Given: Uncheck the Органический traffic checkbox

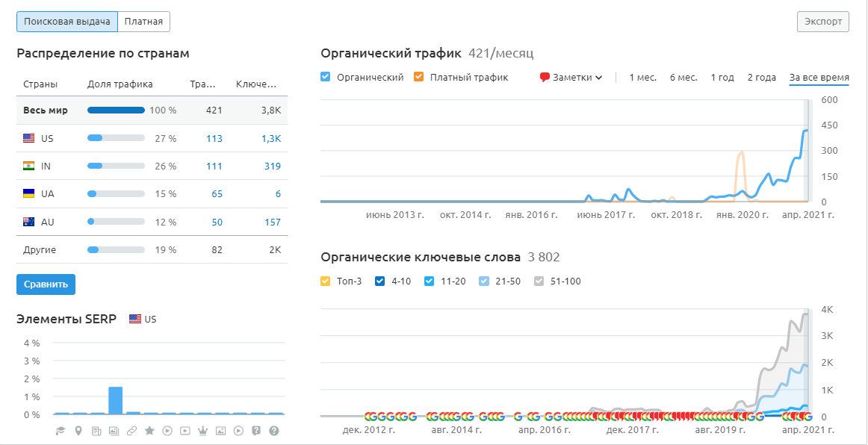Looking at the screenshot, I should click(x=325, y=77).
